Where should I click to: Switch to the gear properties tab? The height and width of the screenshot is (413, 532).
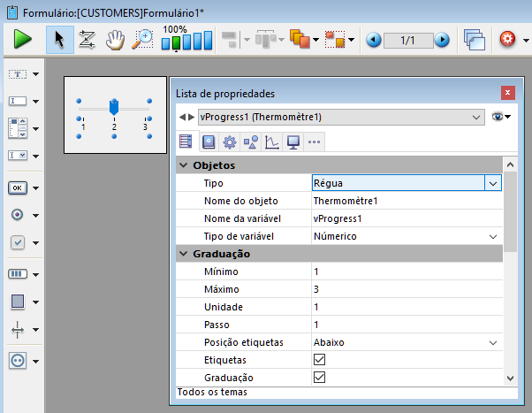pyautogui.click(x=229, y=141)
